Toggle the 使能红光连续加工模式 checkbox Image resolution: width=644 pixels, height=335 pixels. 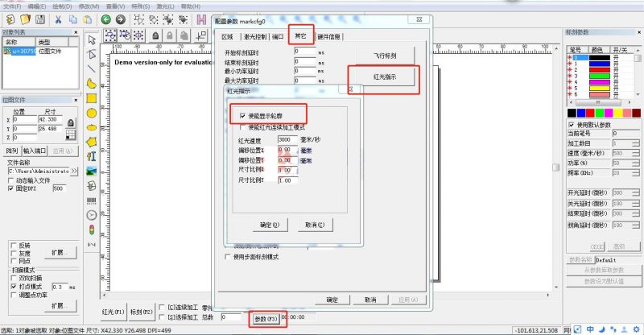click(242, 127)
